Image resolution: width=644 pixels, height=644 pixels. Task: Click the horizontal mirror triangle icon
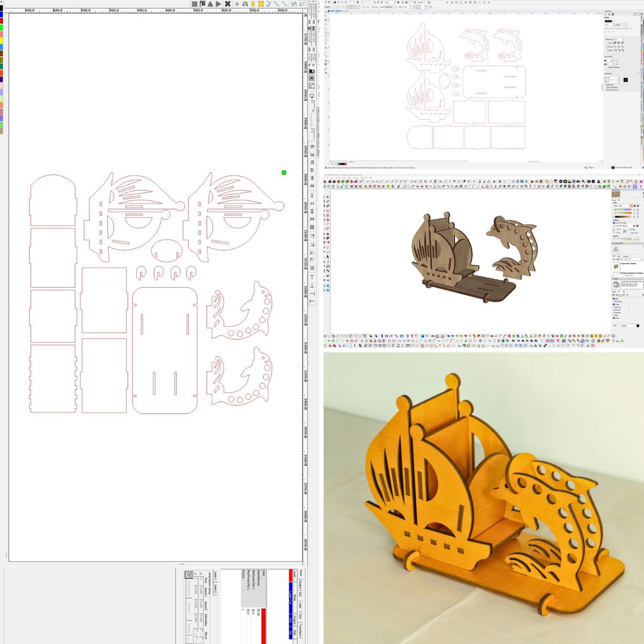click(210, 4)
